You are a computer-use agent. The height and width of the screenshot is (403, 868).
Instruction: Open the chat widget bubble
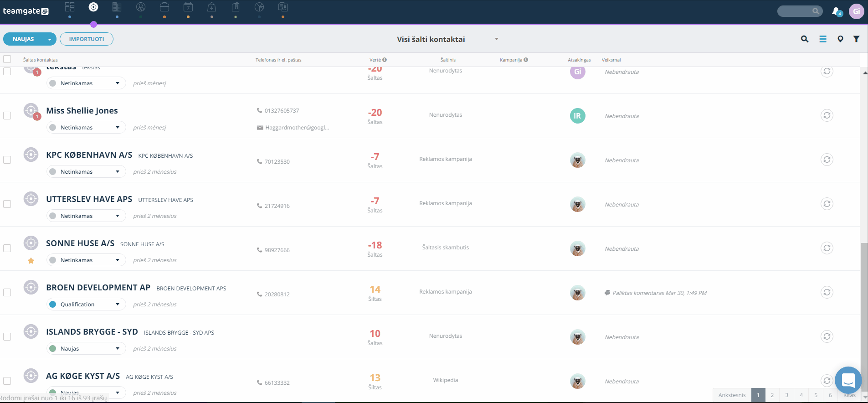click(848, 380)
